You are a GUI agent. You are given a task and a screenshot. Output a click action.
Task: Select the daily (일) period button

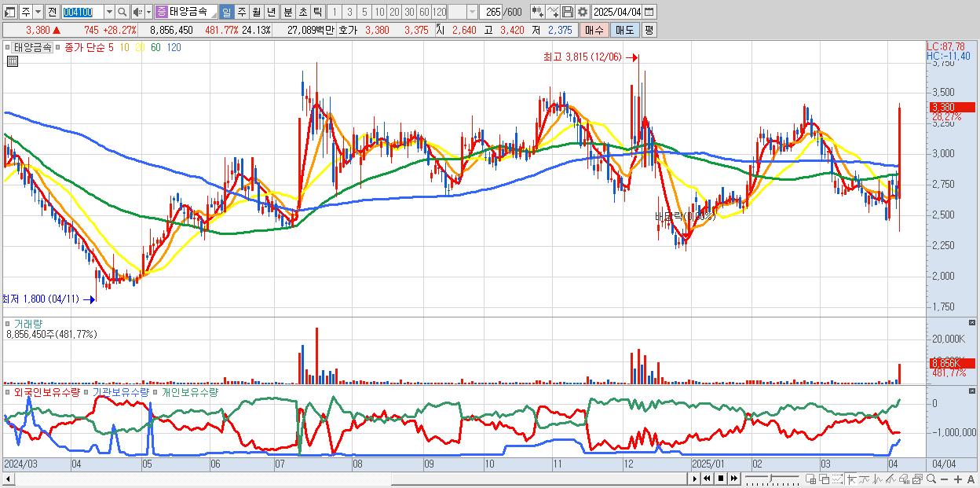click(226, 12)
